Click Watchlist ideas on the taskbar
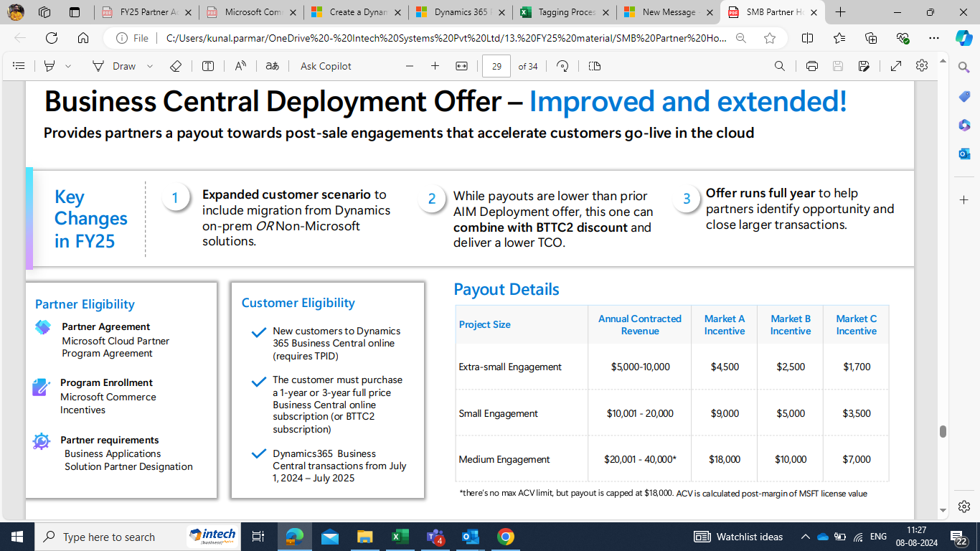980x551 pixels. [739, 536]
